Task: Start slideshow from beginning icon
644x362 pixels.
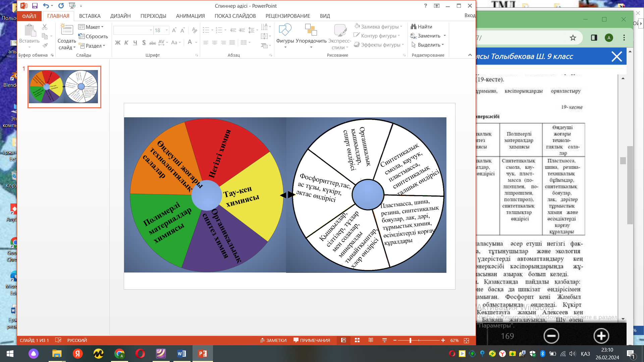Action: coord(72,6)
